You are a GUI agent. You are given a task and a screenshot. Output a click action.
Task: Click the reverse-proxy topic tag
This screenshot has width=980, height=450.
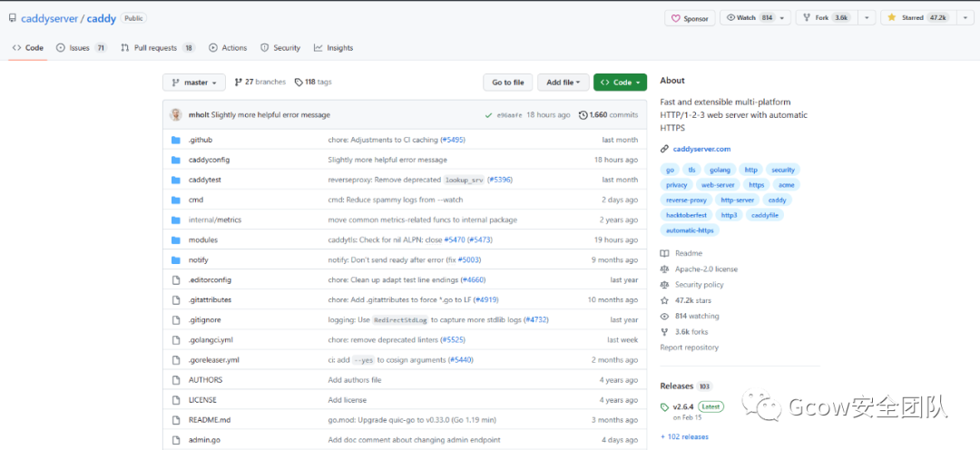pos(686,200)
